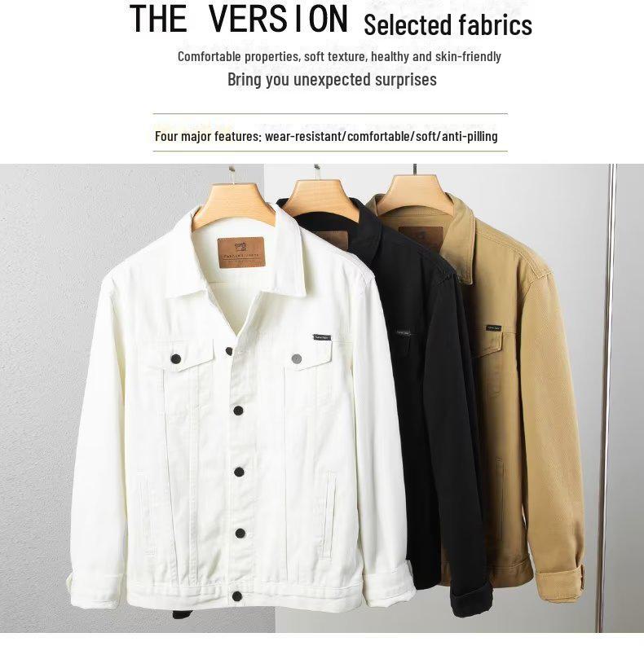Click the metal clothing rack pole on right

coord(611,398)
